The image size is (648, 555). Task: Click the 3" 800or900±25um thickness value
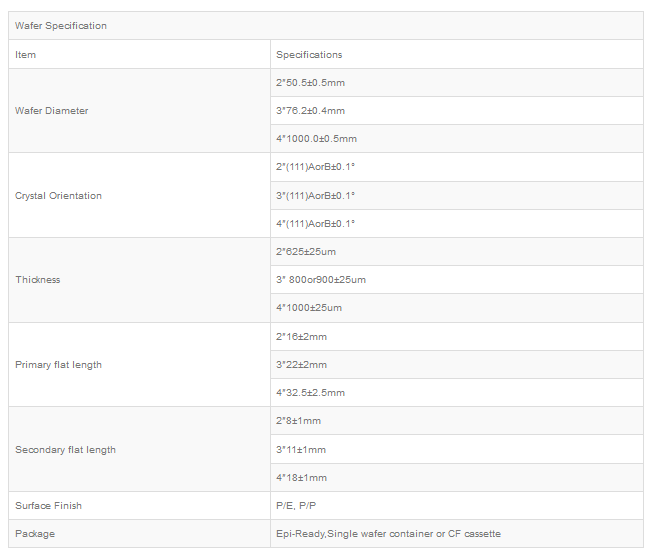click(x=321, y=280)
